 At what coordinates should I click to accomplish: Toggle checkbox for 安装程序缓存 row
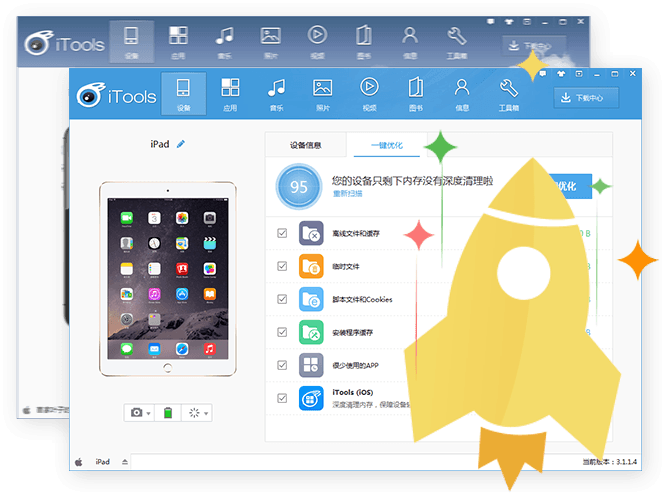click(282, 332)
